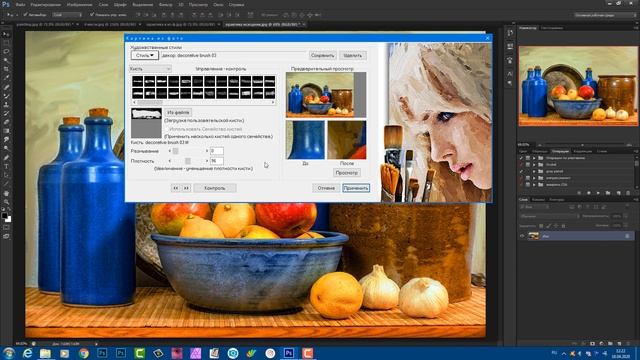Screen dimensions: 640x360
Task: Toggle the Автовыбор checkbox in options bar
Action: tap(25, 15)
